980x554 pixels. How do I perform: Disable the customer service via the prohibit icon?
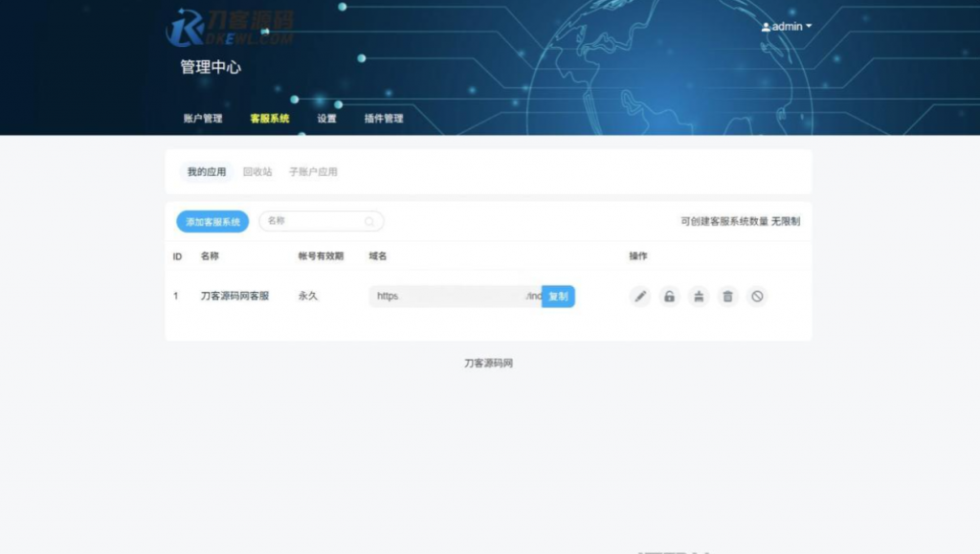(x=757, y=297)
